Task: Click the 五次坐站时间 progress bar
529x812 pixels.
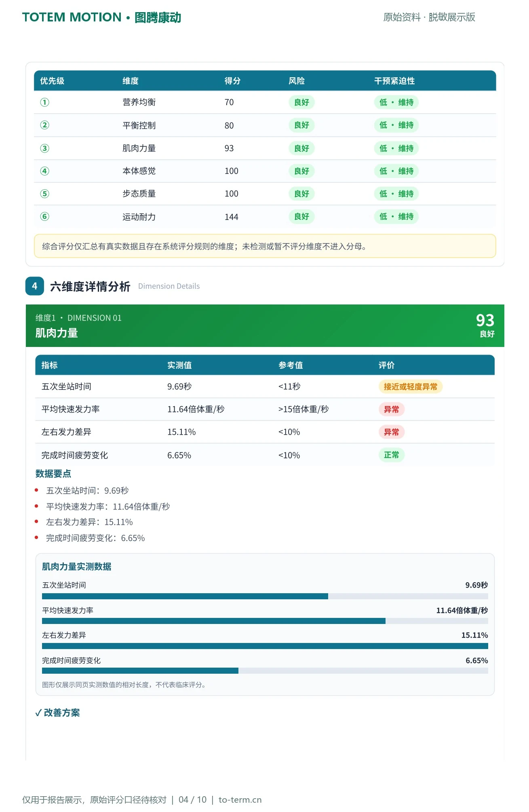Action: (265, 596)
